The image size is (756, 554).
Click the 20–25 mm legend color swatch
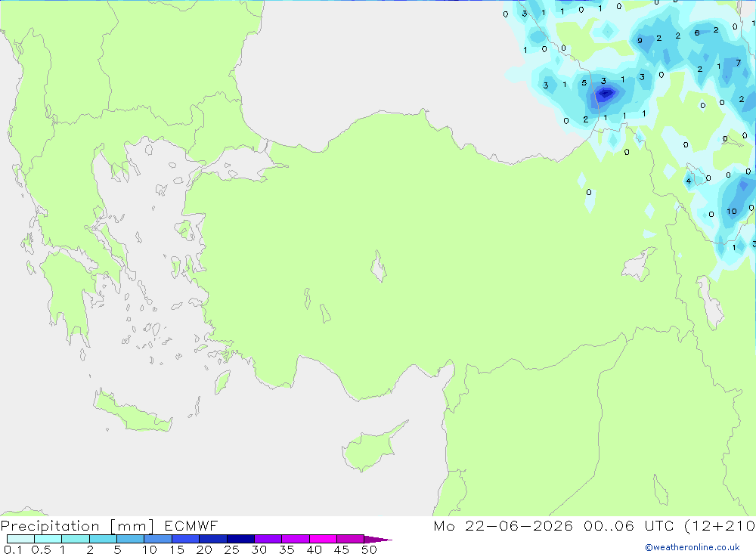click(x=213, y=539)
